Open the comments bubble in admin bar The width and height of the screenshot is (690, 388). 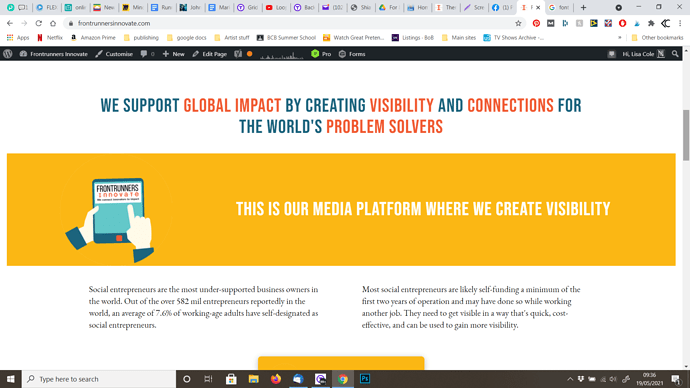pyautogui.click(x=147, y=54)
